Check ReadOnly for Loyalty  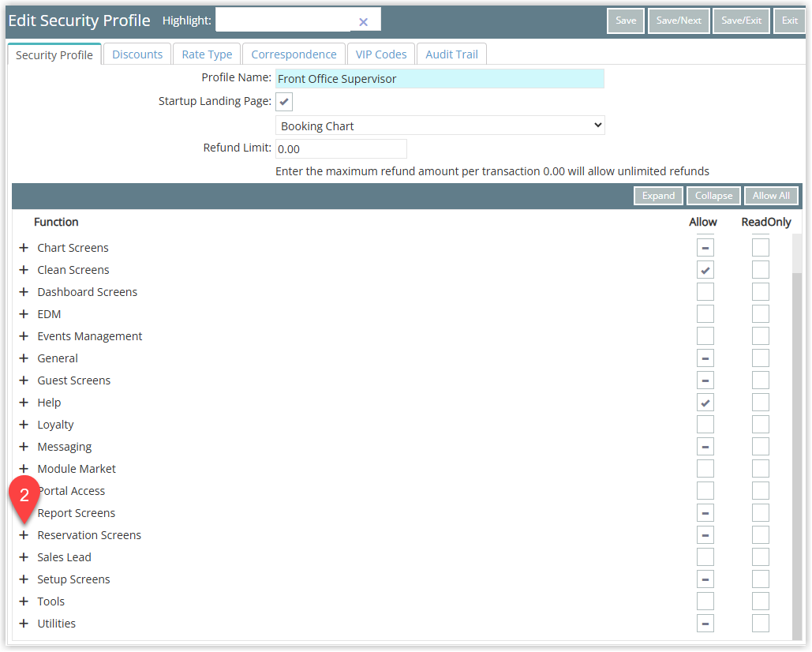[761, 425]
